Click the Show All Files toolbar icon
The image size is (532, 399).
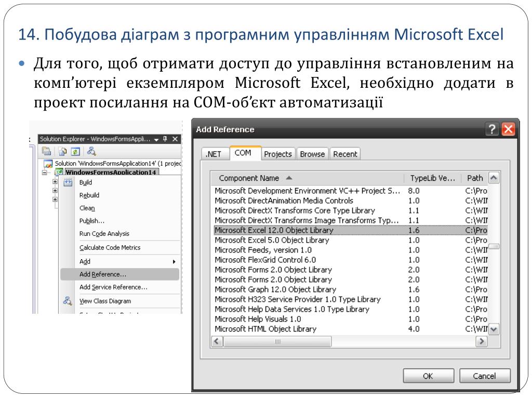(x=62, y=151)
